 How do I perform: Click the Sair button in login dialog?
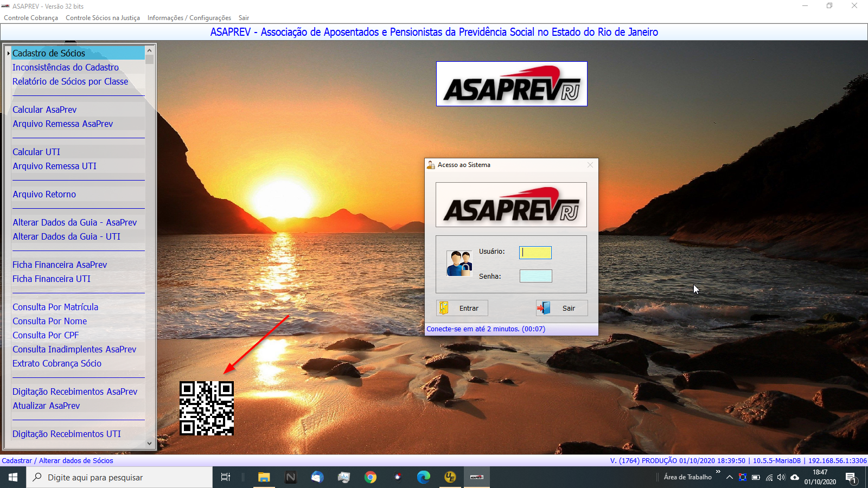561,308
